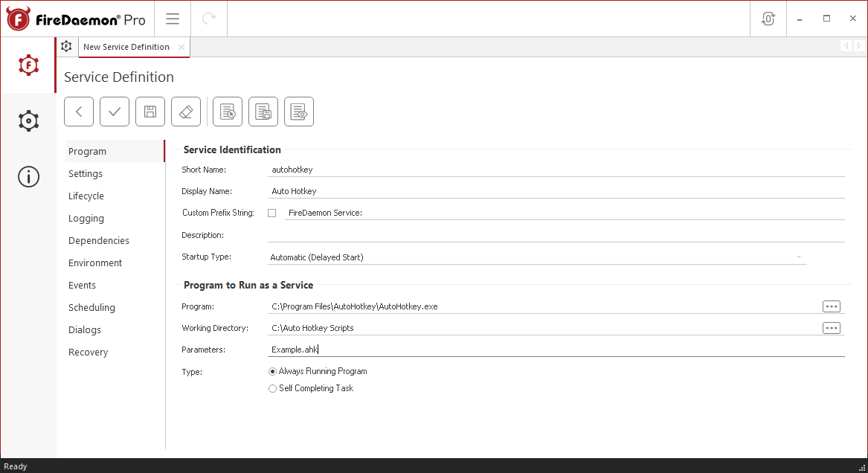The image size is (868, 473).
Task: Click the import service definition document icon
Action: point(228,112)
